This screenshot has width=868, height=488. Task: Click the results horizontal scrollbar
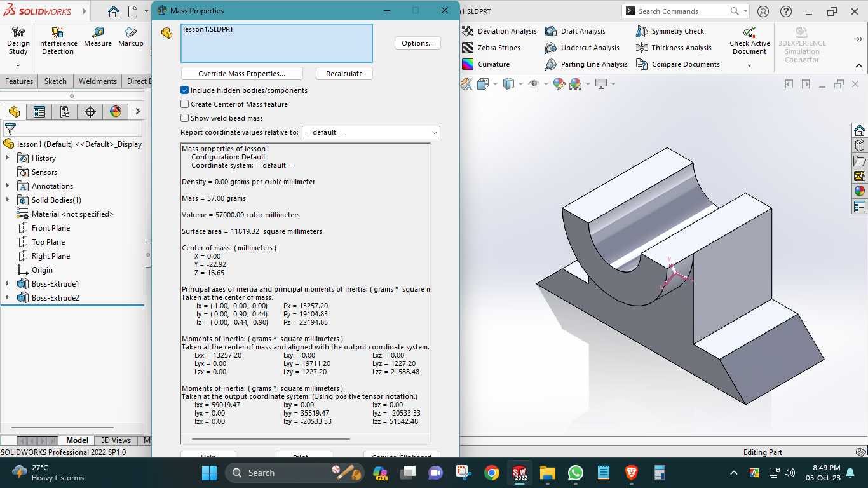pos(271,438)
